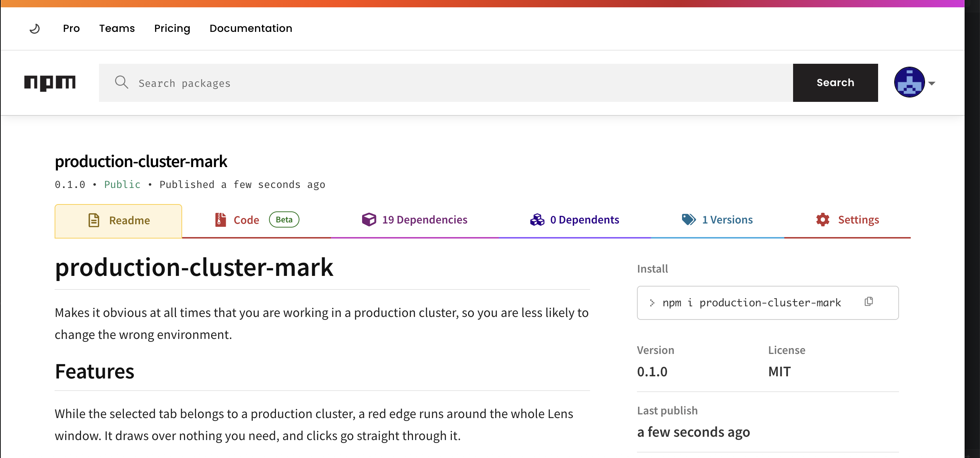980x458 pixels.
Task: Click the npm i production-cluster-mark command text
Action: coord(752,303)
